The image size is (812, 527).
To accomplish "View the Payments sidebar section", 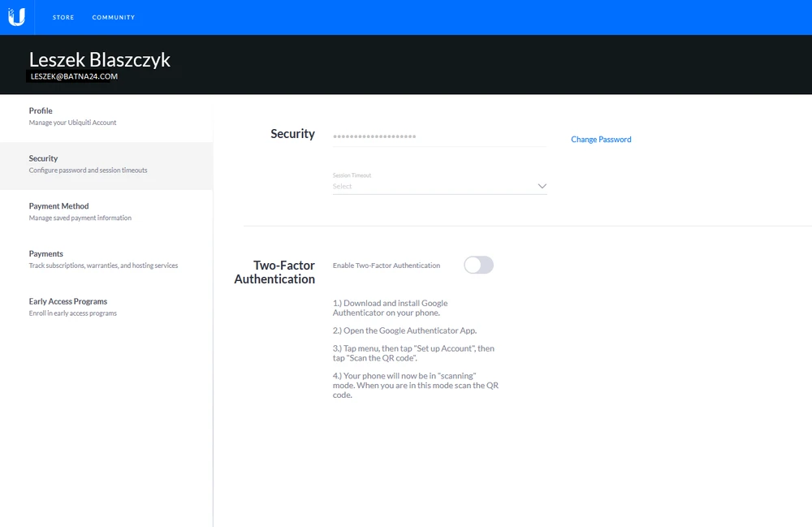I will pyautogui.click(x=46, y=254).
